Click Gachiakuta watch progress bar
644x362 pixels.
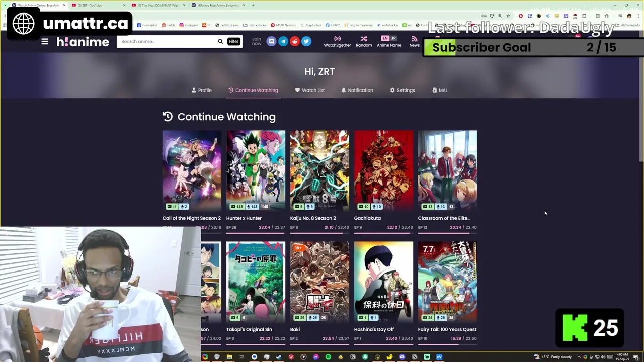pos(383,232)
